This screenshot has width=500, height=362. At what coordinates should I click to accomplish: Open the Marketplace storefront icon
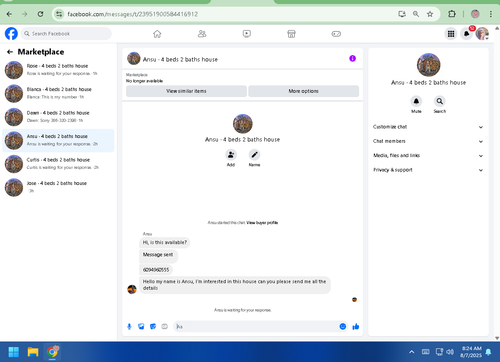coord(291,34)
